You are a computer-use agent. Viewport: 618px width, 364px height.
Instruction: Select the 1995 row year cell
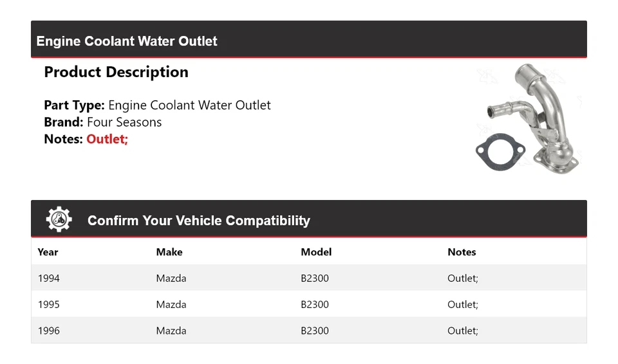tap(49, 304)
